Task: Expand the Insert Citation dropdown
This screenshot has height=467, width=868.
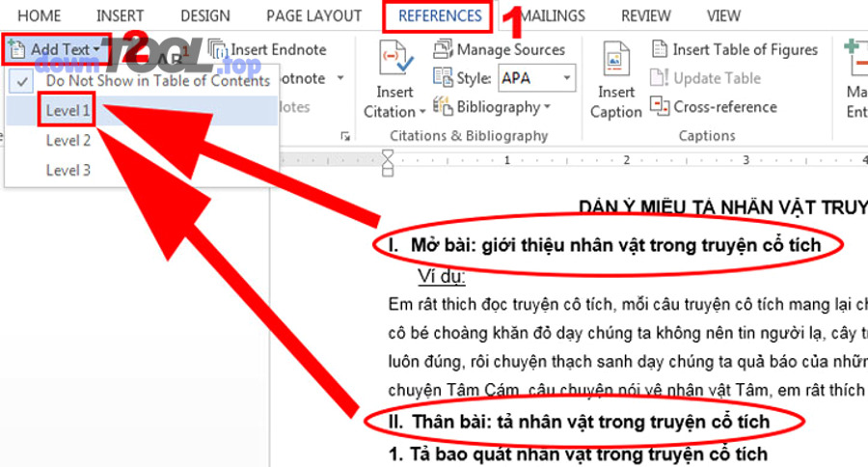Action: (x=423, y=113)
